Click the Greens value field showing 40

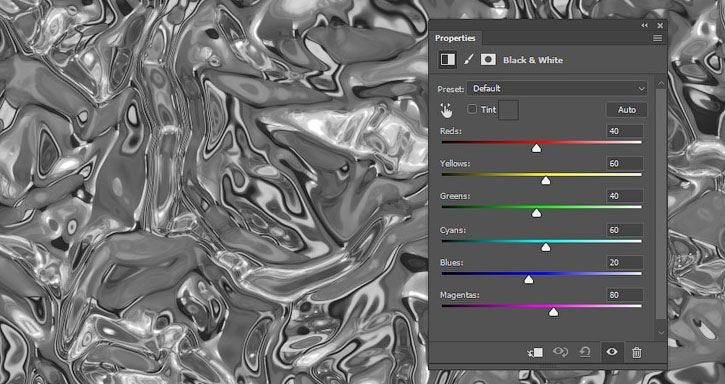click(625, 196)
